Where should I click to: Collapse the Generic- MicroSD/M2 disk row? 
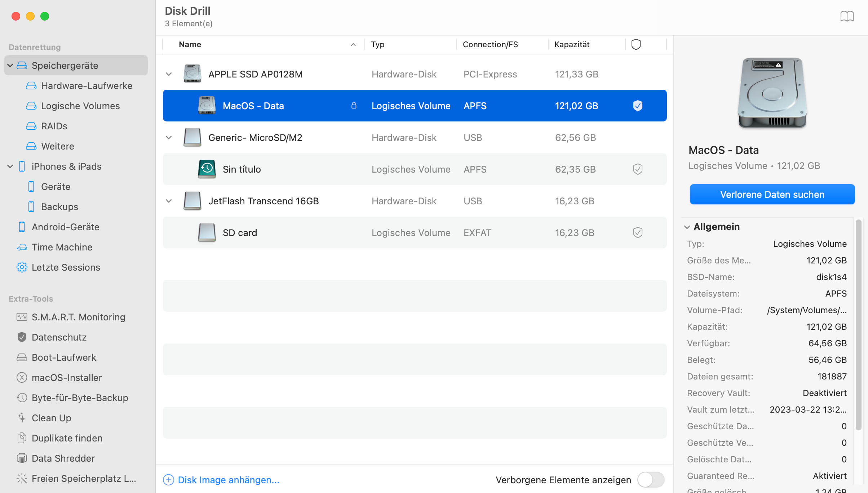(x=169, y=138)
